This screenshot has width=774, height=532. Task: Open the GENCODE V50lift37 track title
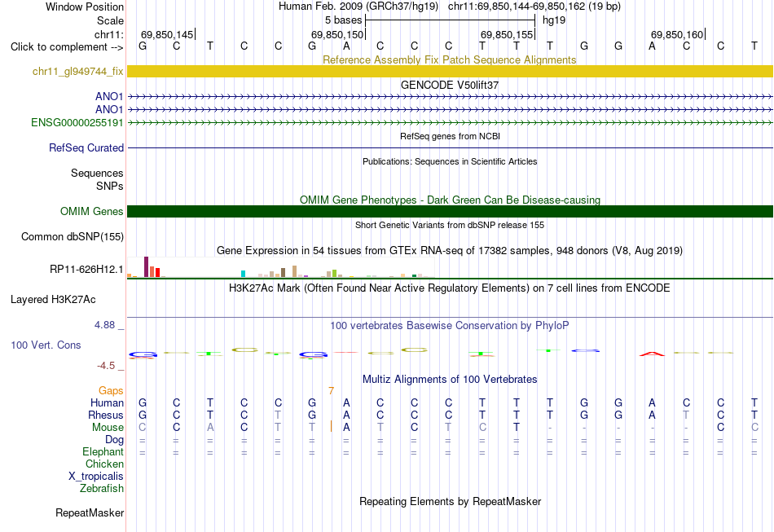click(x=450, y=85)
